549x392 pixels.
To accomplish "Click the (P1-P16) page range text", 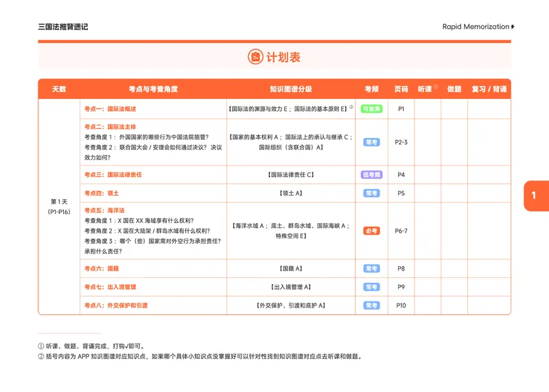I will tap(59, 211).
